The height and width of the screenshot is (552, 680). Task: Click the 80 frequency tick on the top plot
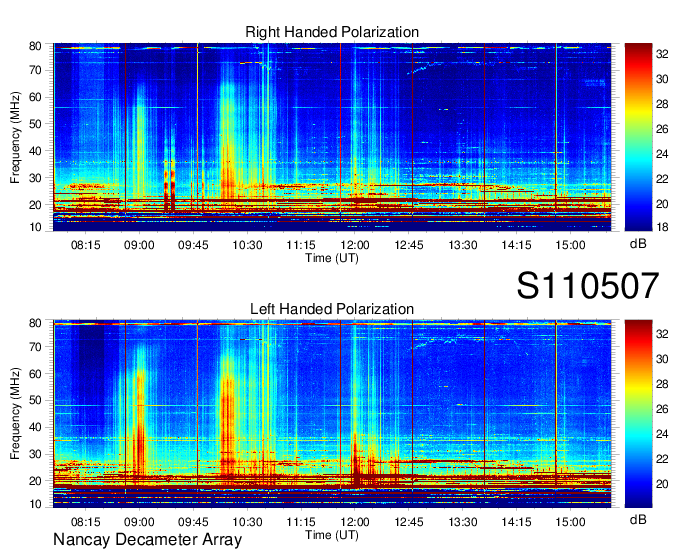pyautogui.click(x=35, y=46)
